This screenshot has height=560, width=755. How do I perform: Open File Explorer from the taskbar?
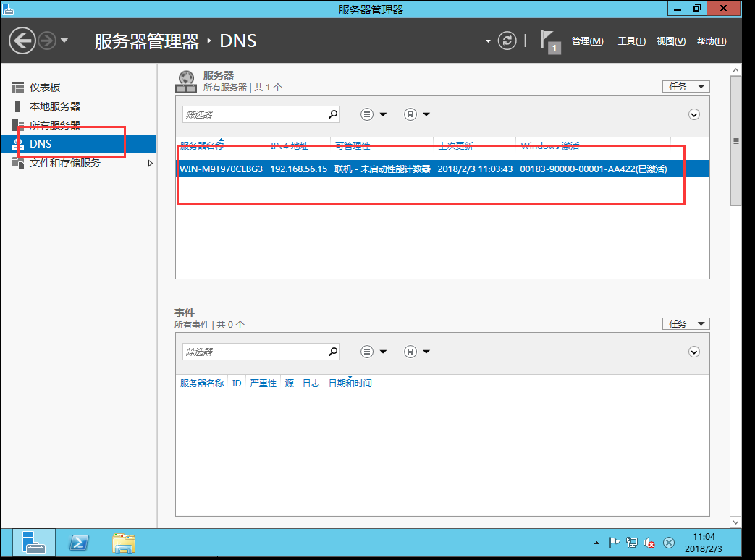coord(124,543)
